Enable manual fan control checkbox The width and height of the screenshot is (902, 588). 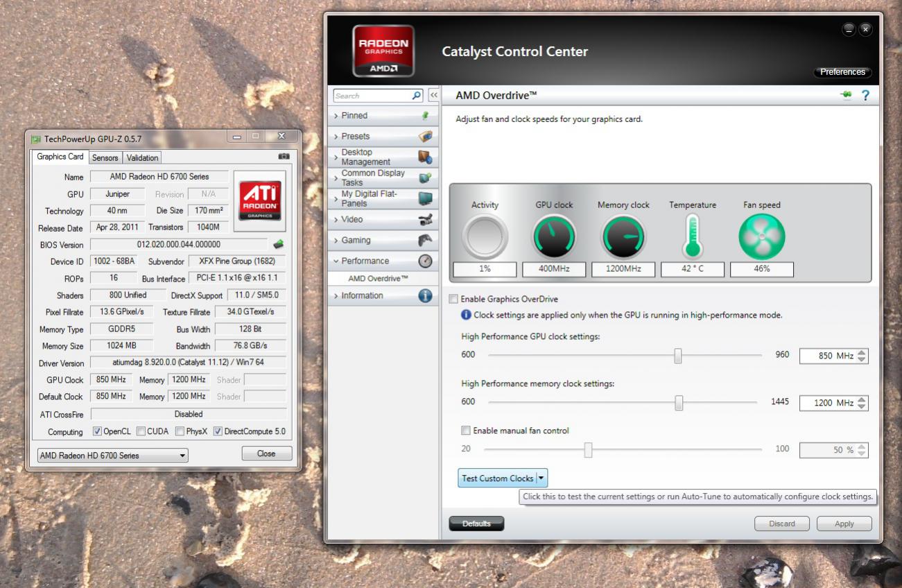(x=466, y=431)
